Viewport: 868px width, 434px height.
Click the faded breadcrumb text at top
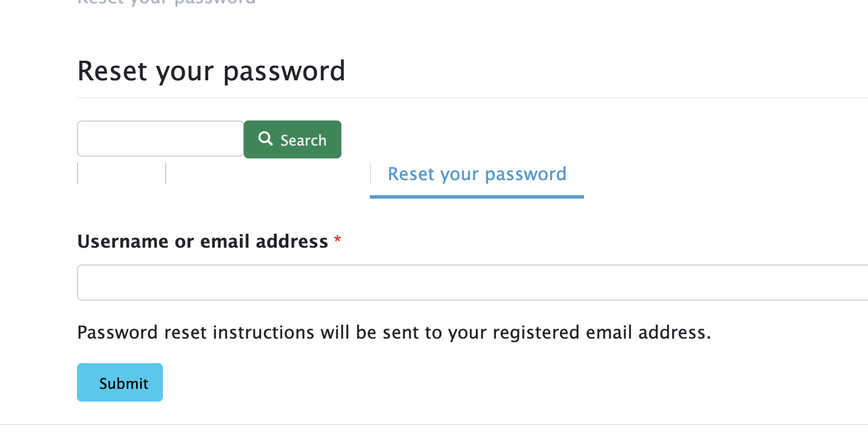coord(166,2)
